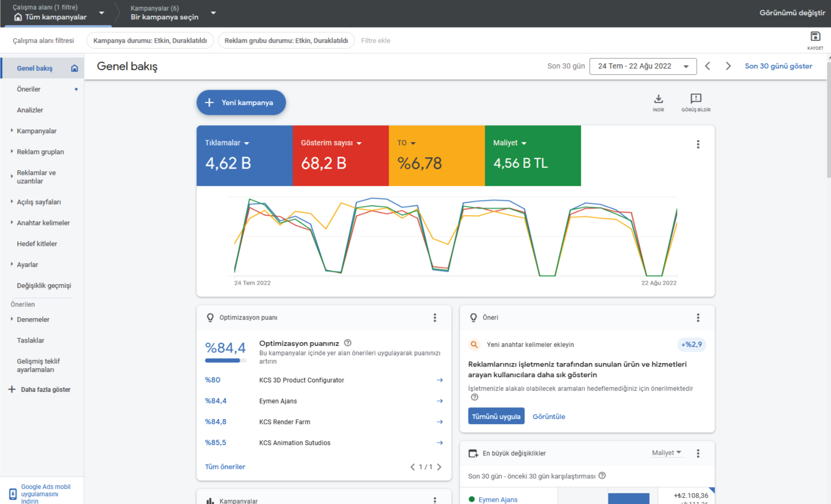Click the Tümünü uygula button
Viewport: 831px width, 504px height.
coord(496,416)
